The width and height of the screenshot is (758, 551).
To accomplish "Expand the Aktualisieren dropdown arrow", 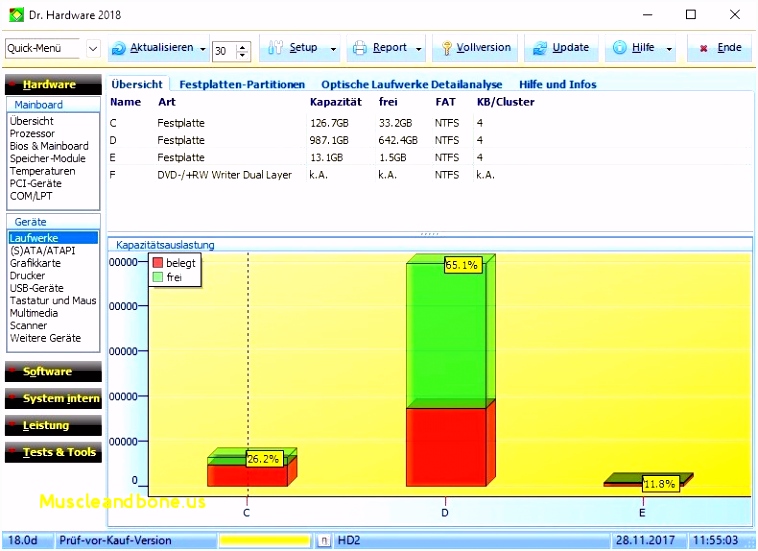I will tap(203, 49).
